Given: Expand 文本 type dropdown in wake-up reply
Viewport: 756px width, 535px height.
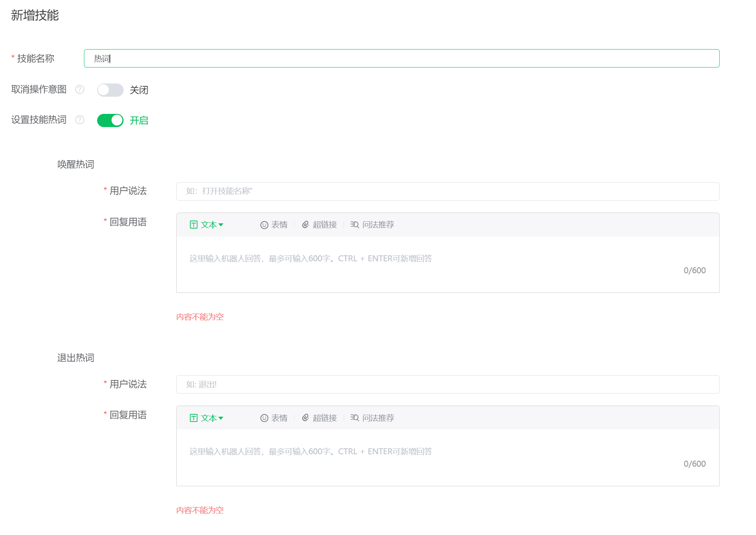Looking at the screenshot, I should (207, 225).
